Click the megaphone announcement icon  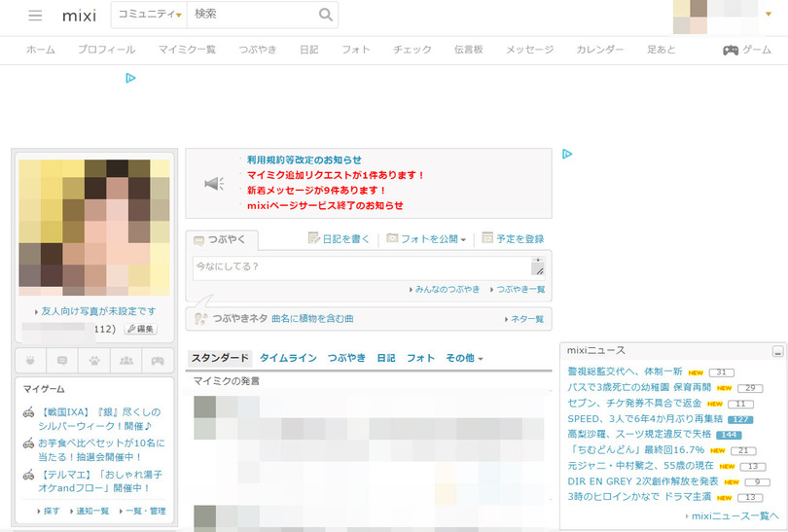click(214, 184)
